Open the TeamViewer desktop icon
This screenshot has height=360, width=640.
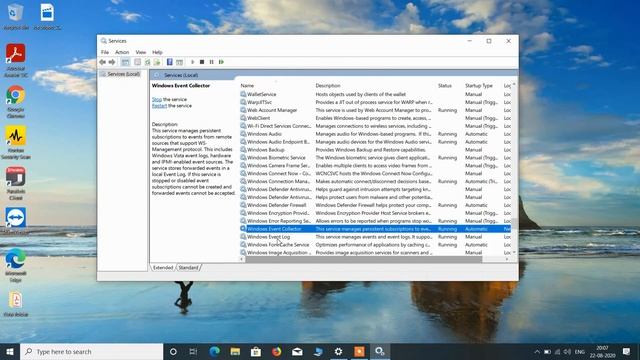pyautogui.click(x=16, y=221)
